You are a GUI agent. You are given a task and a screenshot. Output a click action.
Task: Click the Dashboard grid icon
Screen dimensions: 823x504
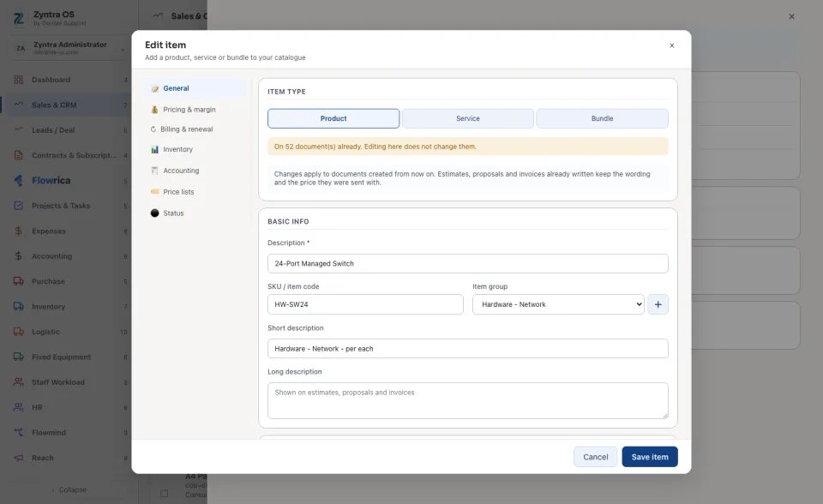(x=18, y=80)
